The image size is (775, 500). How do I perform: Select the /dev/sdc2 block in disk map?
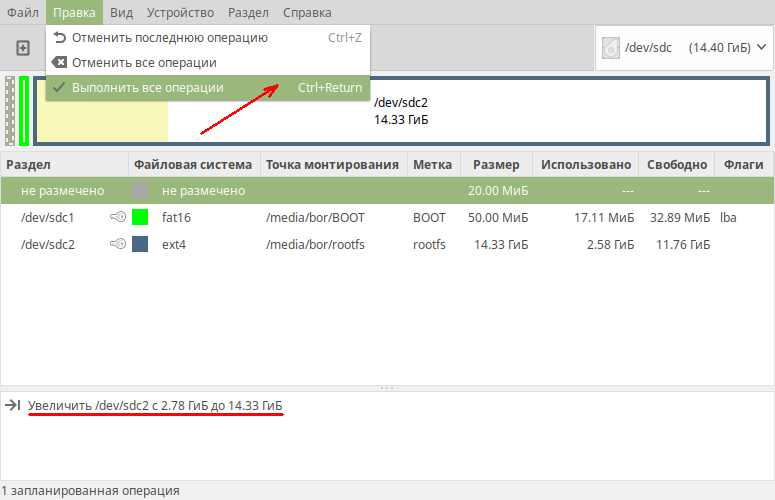[x=401, y=111]
